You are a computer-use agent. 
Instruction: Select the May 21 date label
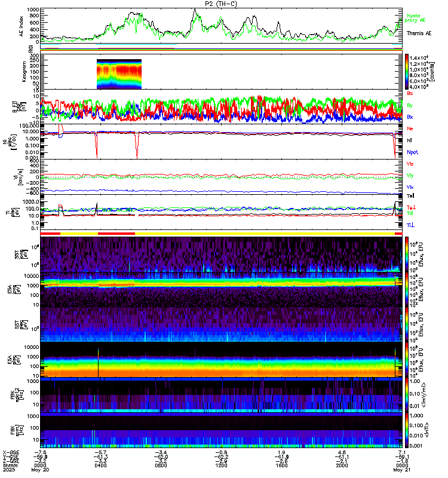(401, 470)
